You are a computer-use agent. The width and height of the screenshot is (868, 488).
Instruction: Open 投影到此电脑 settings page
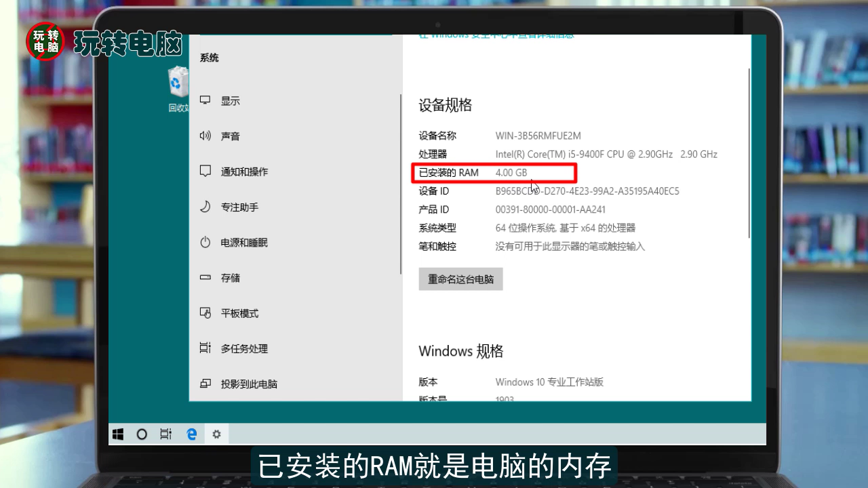(x=249, y=384)
